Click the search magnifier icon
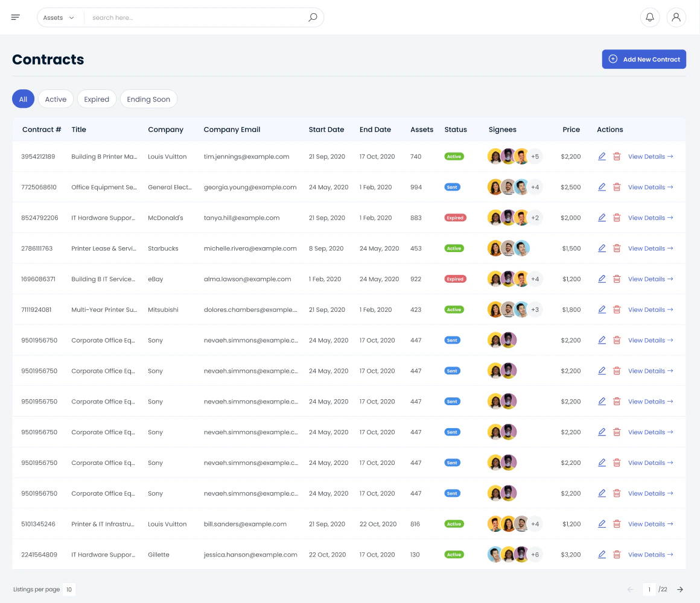This screenshot has width=700, height=603. pos(313,17)
